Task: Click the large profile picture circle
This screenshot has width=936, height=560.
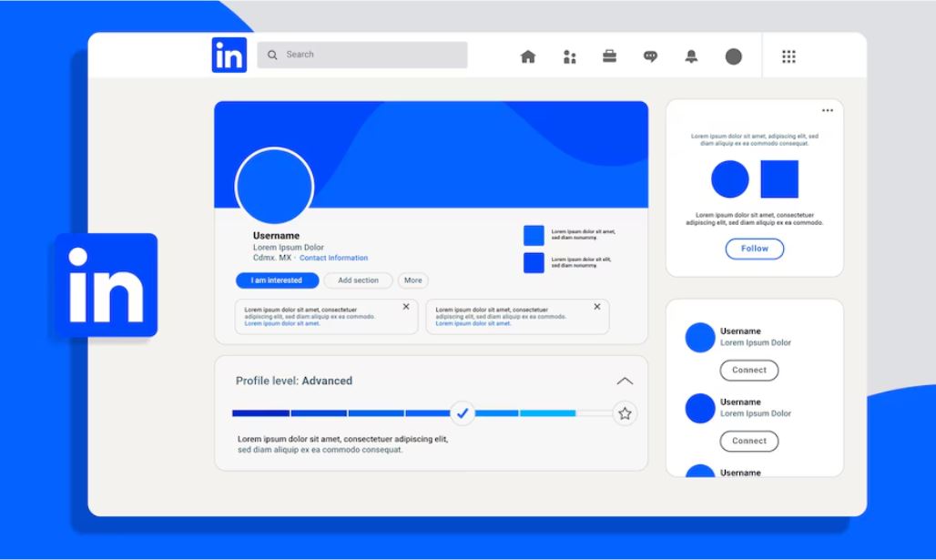Action: click(x=275, y=186)
